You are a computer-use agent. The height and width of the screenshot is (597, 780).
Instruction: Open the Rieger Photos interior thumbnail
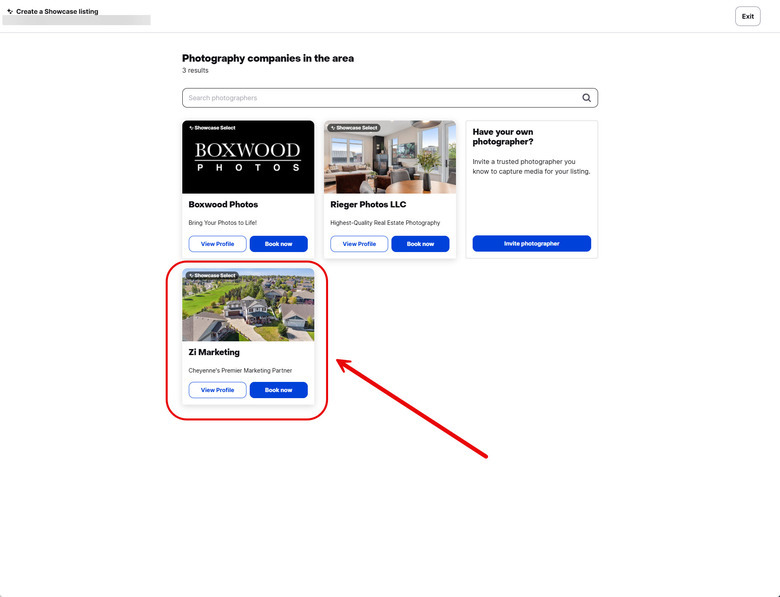(x=390, y=157)
